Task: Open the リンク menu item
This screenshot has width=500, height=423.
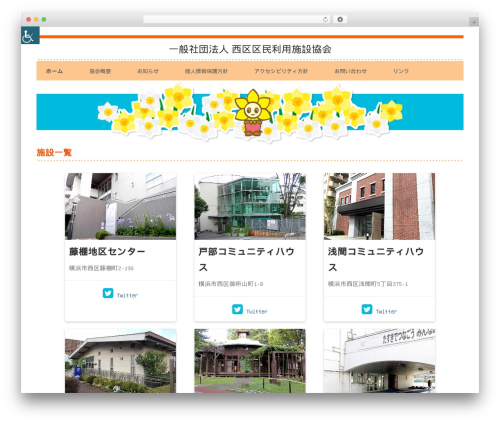Action: pos(401,71)
